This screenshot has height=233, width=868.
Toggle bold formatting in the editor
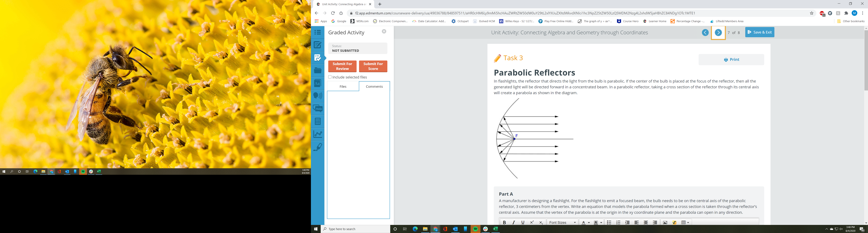pyautogui.click(x=504, y=222)
